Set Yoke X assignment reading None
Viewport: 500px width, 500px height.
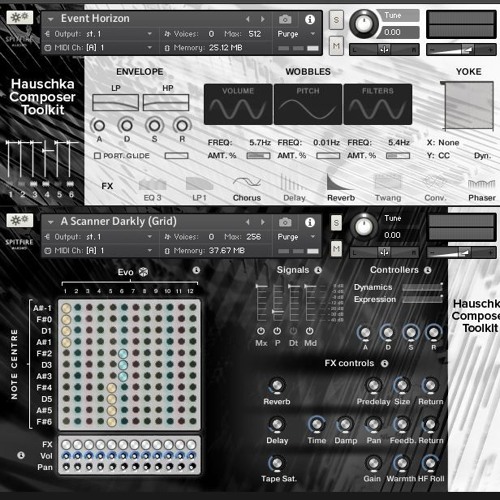click(449, 143)
